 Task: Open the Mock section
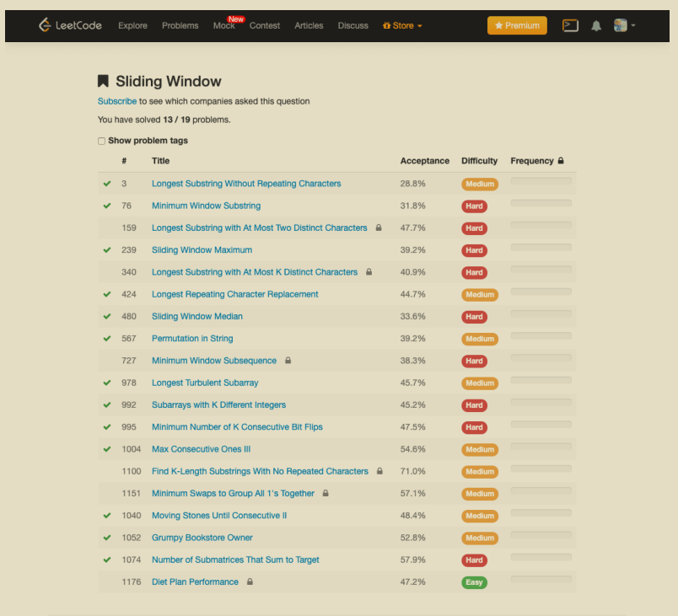(x=224, y=25)
